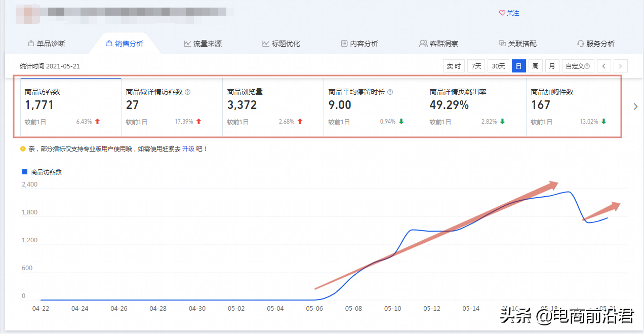644x334 pixels.
Task: Click the document icon on 内容分析 tab
Action: coord(344,44)
